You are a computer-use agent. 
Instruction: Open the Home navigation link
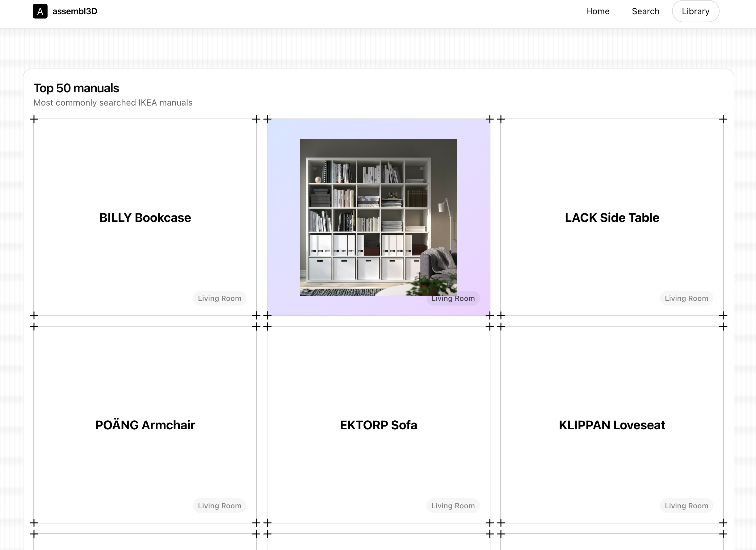tap(597, 11)
